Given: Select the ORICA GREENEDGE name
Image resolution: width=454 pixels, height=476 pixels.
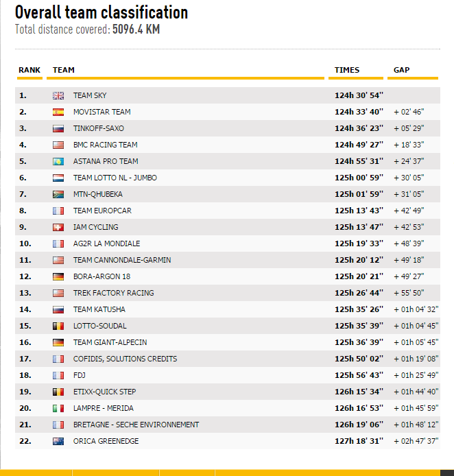Looking at the screenshot, I should tap(106, 441).
